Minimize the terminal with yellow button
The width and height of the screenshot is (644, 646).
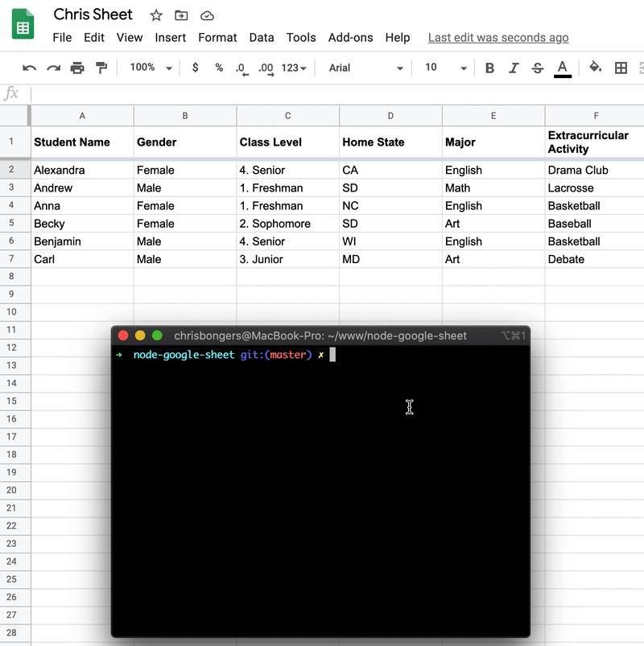(x=140, y=335)
